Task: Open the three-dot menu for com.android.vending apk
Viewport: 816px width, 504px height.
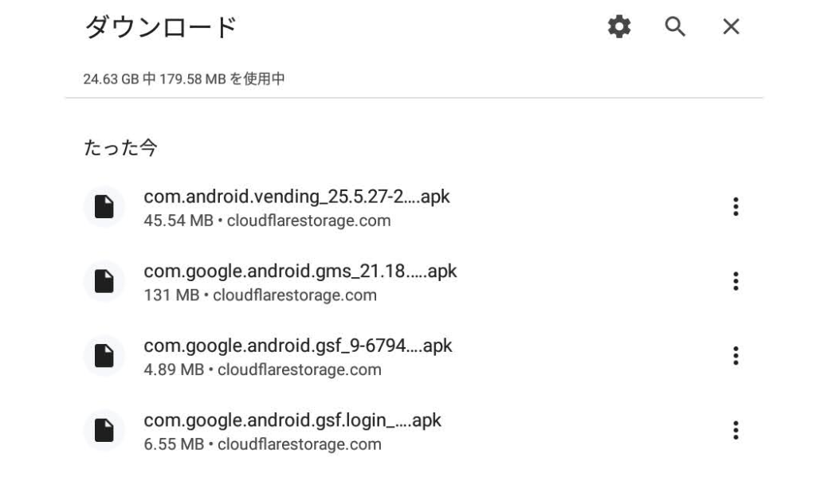Action: pyautogui.click(x=736, y=207)
